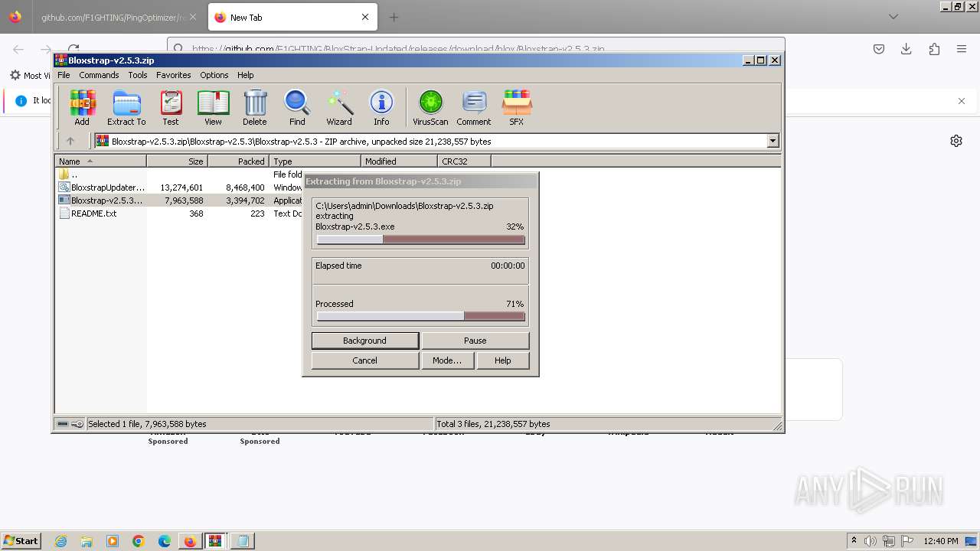980x551 pixels.
Task: Open the Windows Start button
Action: point(21,541)
